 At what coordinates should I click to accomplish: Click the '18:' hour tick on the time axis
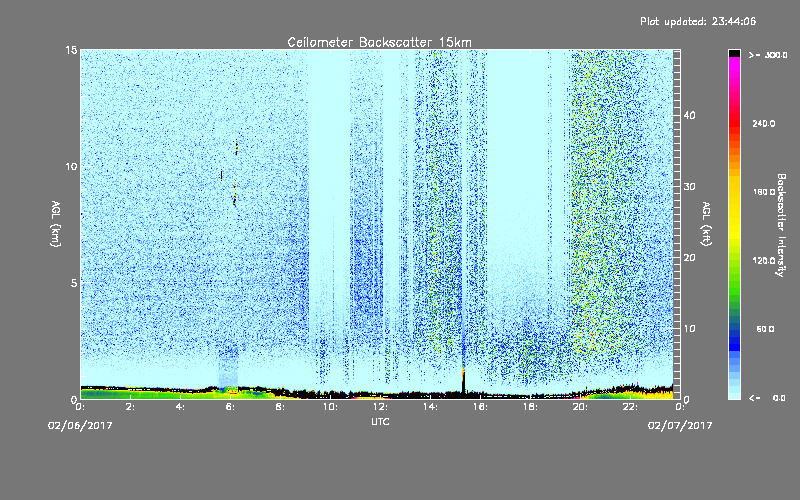(x=530, y=407)
